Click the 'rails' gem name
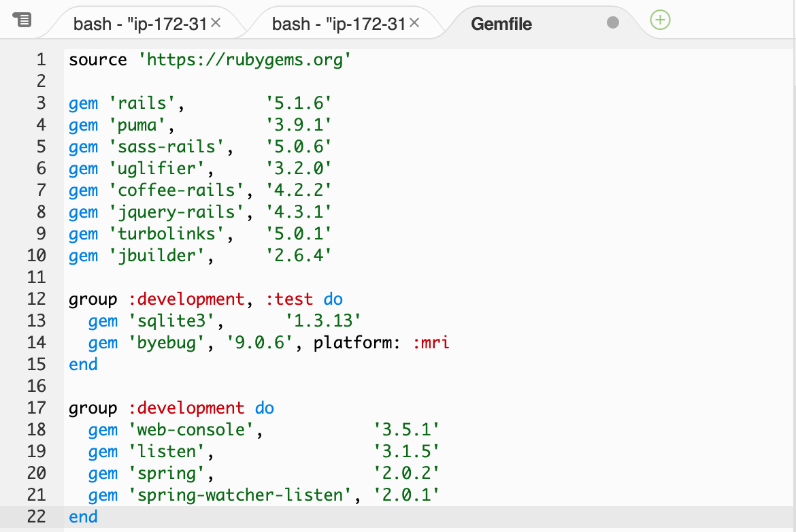Image resolution: width=796 pixels, height=532 pixels. tap(142, 103)
